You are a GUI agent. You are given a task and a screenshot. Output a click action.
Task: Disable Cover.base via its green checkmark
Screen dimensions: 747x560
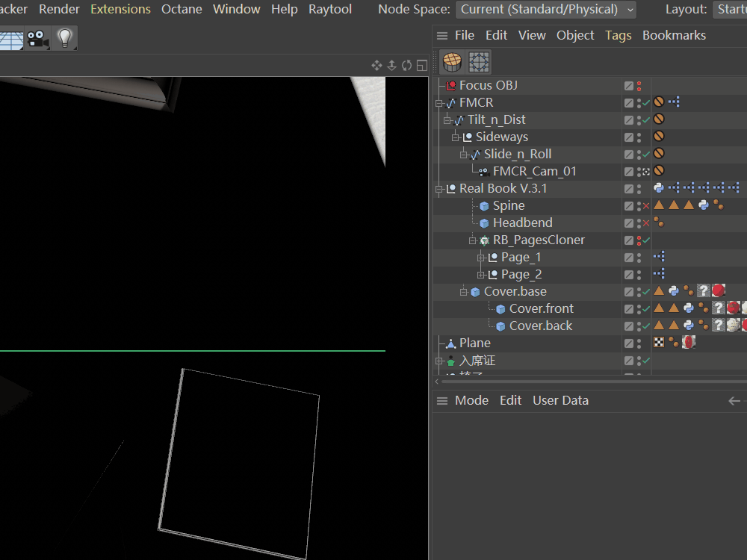646,292
